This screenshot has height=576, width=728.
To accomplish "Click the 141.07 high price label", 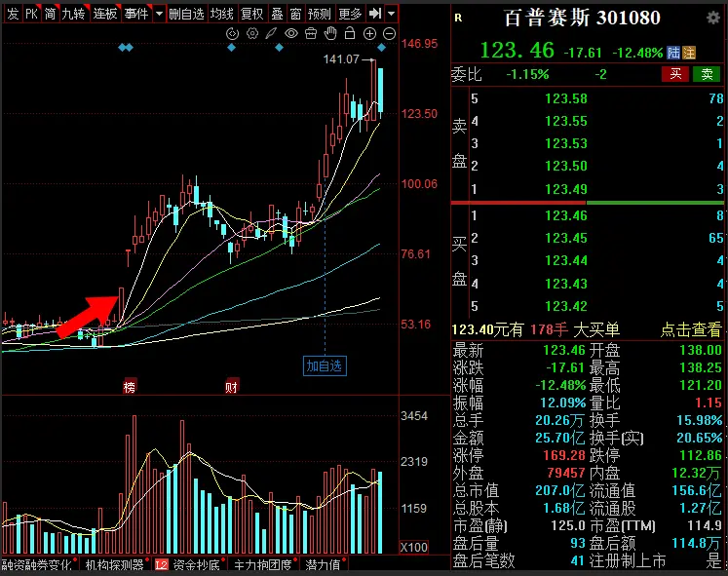I will click(x=341, y=59).
